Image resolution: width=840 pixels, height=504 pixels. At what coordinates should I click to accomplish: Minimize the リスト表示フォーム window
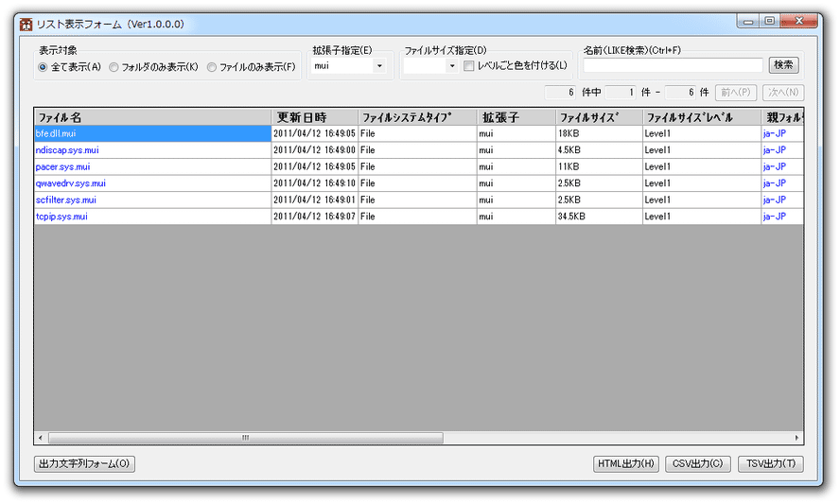pyautogui.click(x=748, y=22)
